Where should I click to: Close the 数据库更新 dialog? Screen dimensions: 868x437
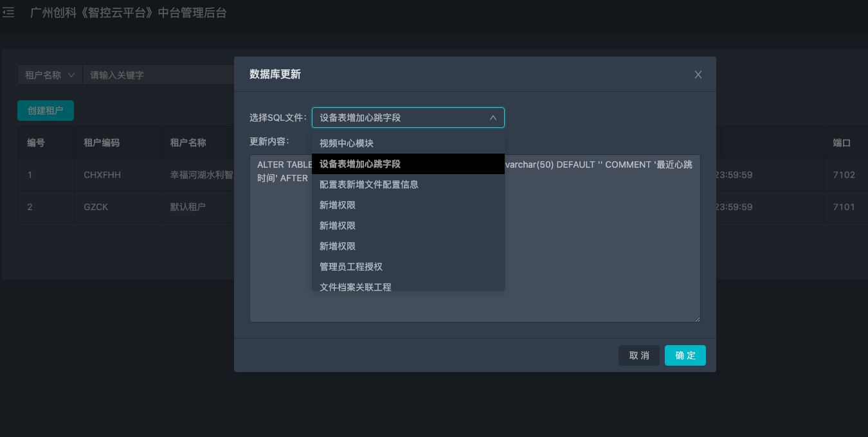click(698, 74)
